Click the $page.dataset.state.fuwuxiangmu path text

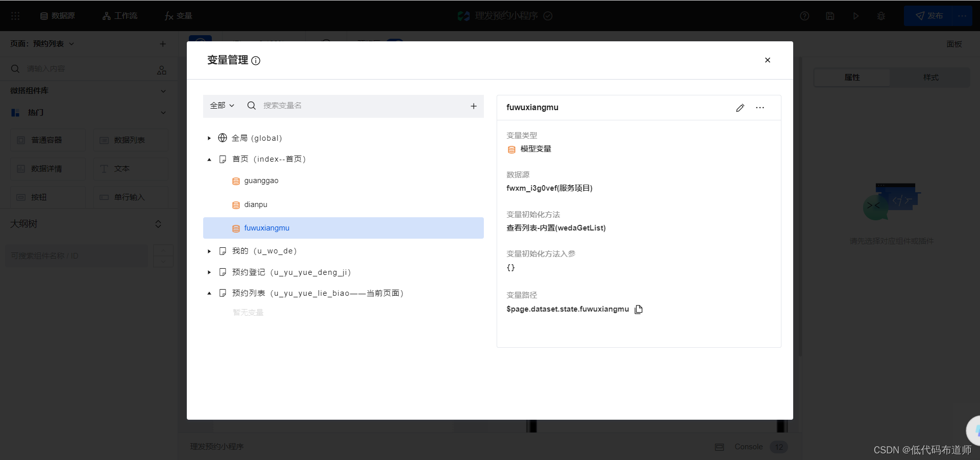pos(568,309)
